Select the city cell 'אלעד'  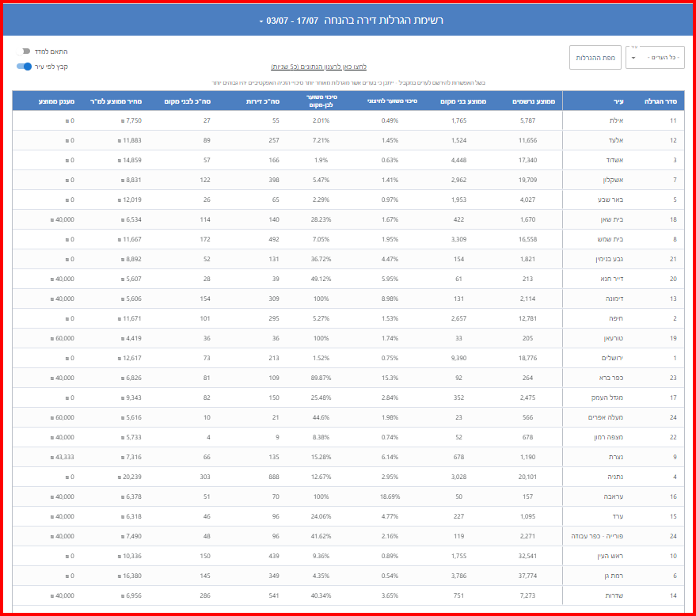(x=616, y=140)
